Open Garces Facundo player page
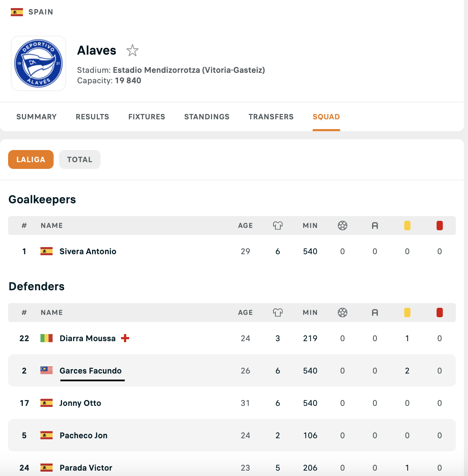The height and width of the screenshot is (476, 468). (90, 371)
